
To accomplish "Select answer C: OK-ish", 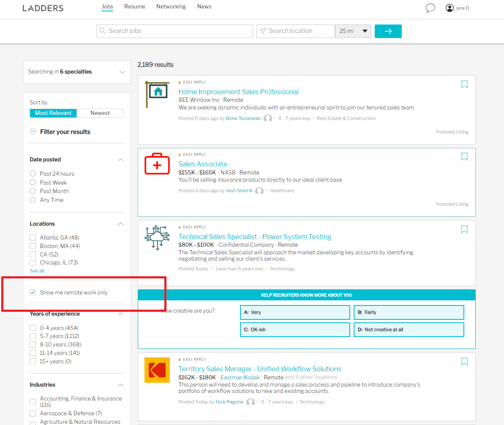I will pos(295,330).
